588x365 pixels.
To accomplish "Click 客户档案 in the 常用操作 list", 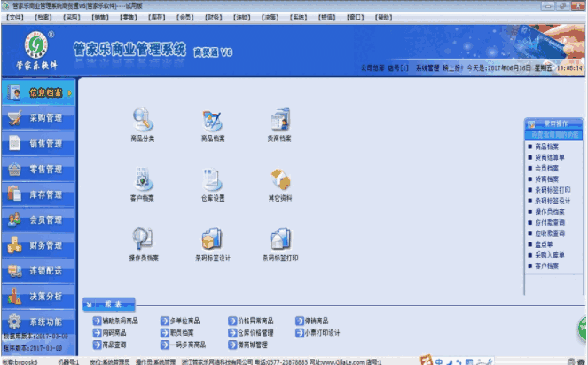I will pyautogui.click(x=546, y=266).
